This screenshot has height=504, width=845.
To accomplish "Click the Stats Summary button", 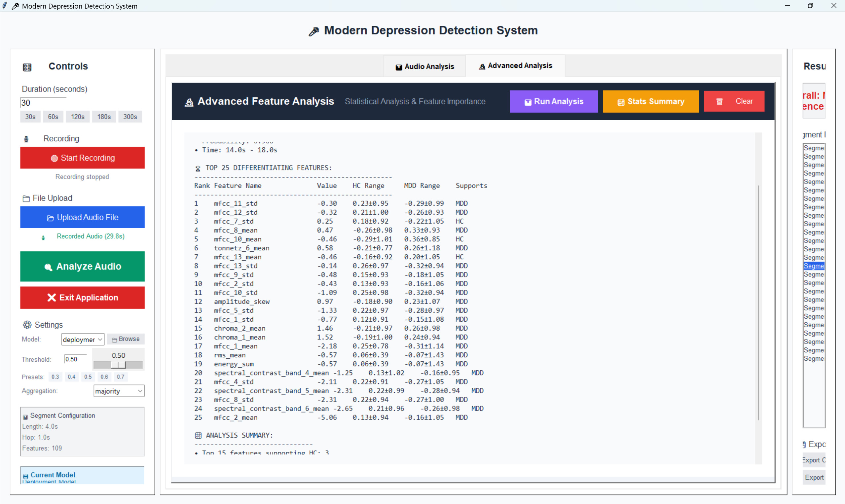I will click(651, 101).
